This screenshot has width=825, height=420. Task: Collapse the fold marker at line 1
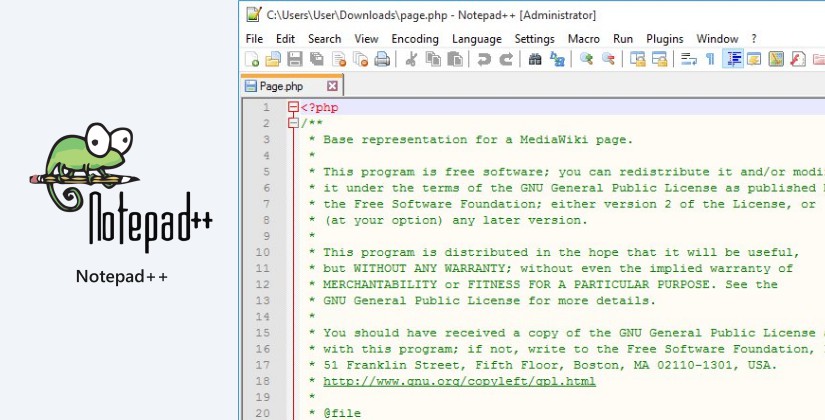[293, 107]
